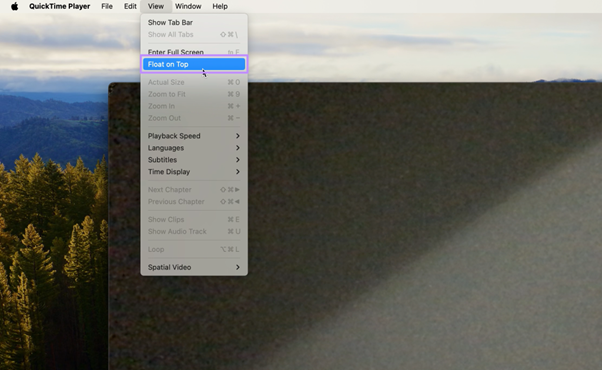Select Show All Tabs entry
The image size is (602, 370).
pos(194,34)
